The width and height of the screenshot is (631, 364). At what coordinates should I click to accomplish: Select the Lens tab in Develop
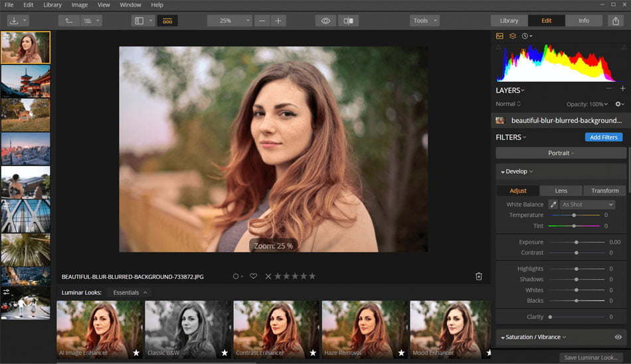pos(561,191)
